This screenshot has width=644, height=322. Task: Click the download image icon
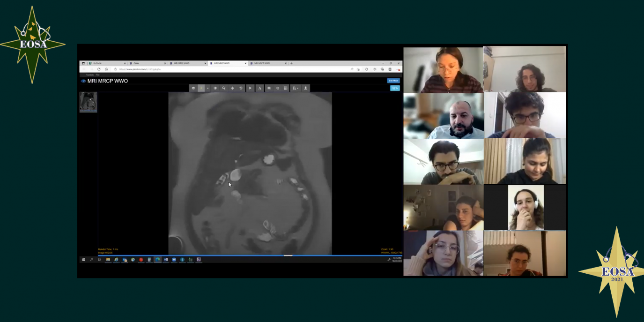[306, 88]
